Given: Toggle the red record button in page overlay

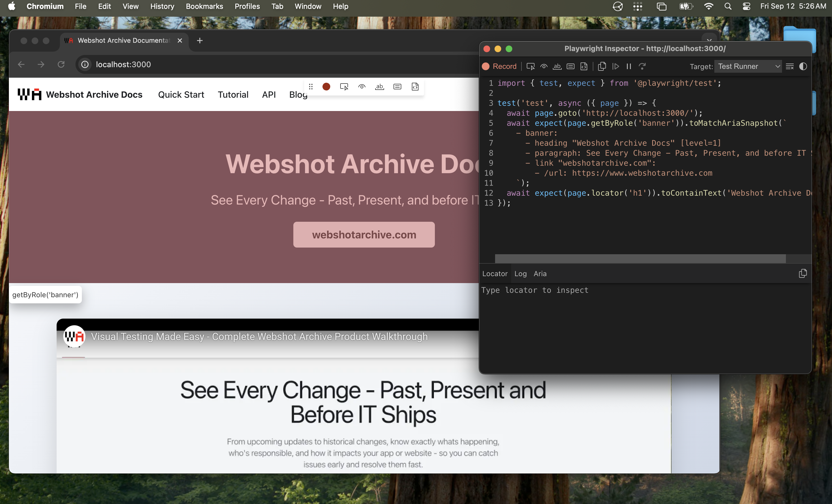Looking at the screenshot, I should pos(326,87).
